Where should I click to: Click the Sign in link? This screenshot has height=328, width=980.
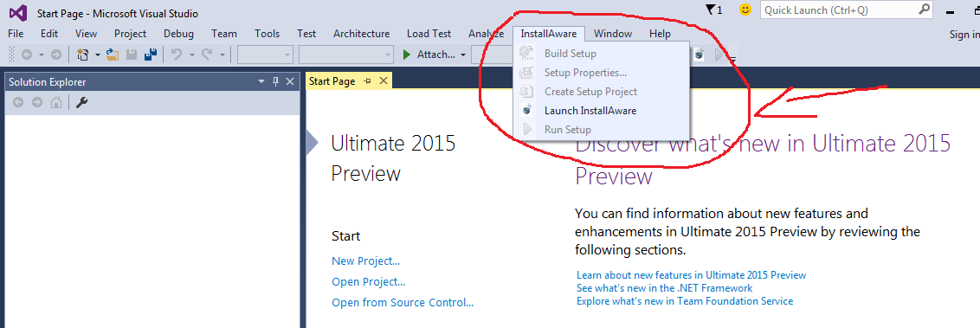[x=964, y=35]
